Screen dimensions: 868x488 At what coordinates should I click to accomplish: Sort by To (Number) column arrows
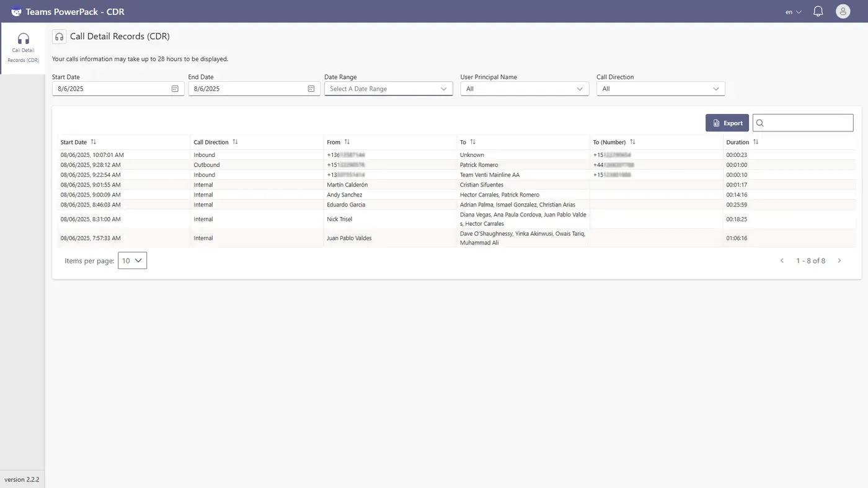pyautogui.click(x=632, y=142)
